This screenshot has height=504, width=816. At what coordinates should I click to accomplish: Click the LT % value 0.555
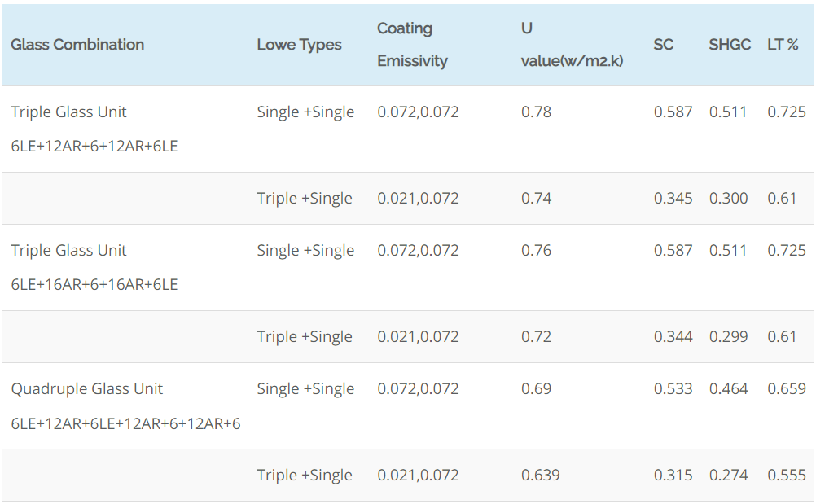786,476
